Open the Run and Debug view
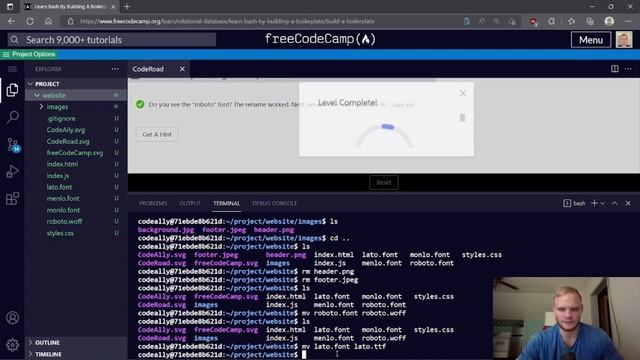 (12, 171)
